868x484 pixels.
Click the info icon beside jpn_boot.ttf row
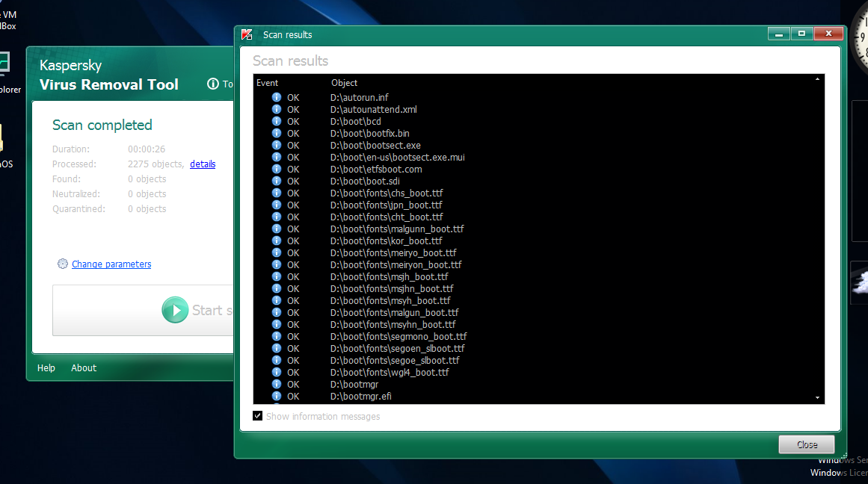click(276, 205)
